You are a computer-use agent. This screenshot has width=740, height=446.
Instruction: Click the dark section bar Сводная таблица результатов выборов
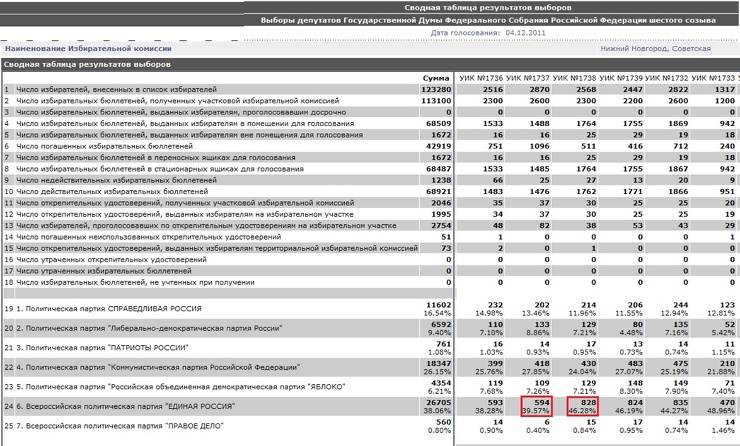[x=370, y=64]
